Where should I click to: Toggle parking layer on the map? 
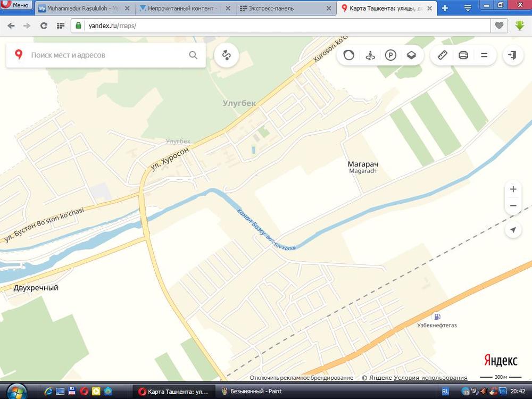click(391, 55)
